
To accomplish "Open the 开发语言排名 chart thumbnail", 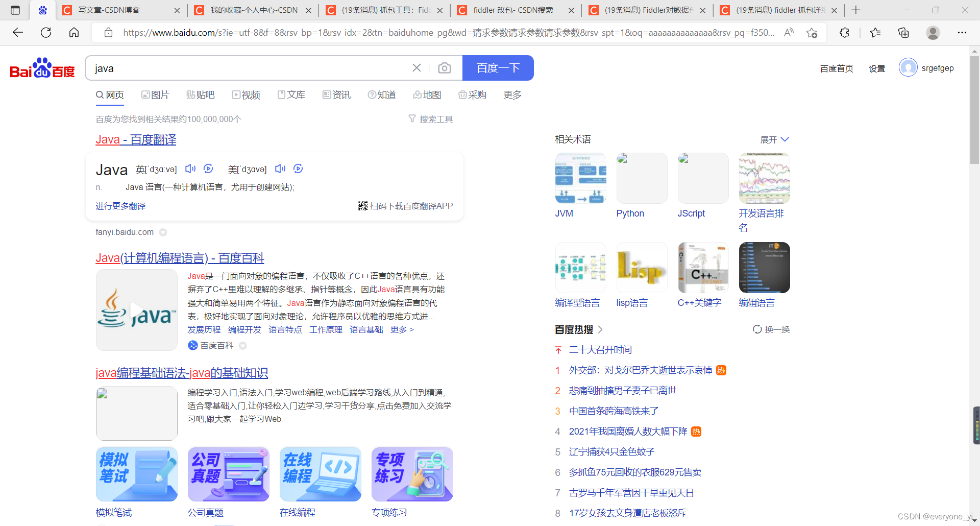I will [x=764, y=178].
